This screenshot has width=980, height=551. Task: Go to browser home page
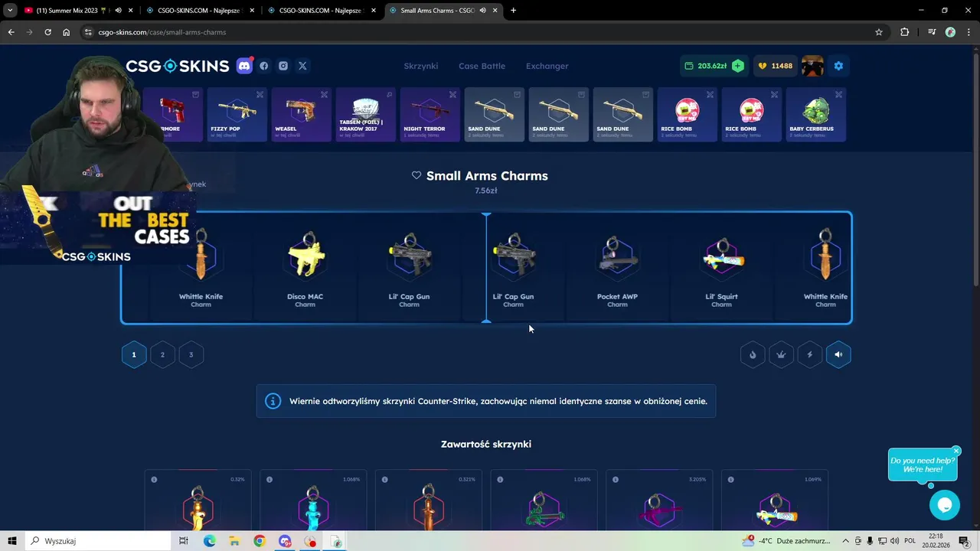pos(66,32)
